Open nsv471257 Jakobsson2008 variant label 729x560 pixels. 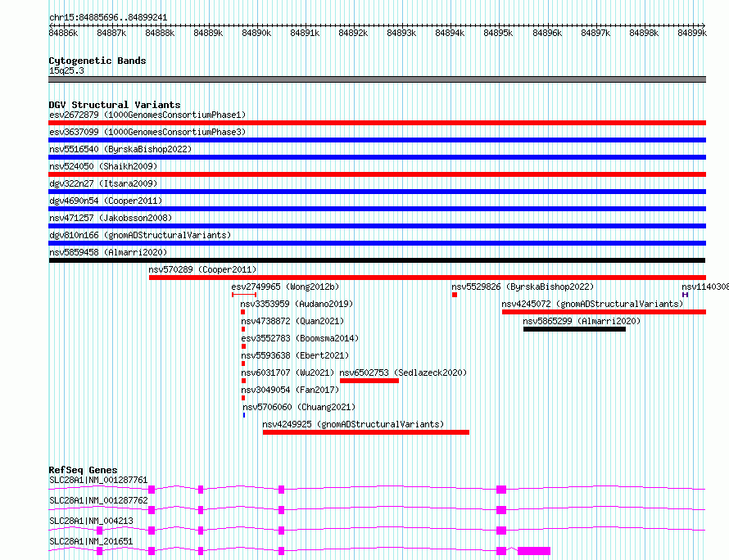[x=111, y=218]
